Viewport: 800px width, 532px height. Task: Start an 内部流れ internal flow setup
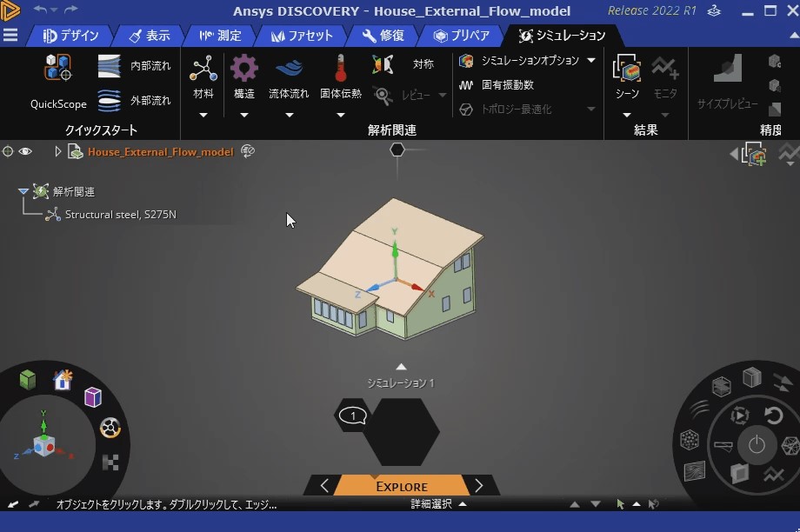tap(134, 66)
